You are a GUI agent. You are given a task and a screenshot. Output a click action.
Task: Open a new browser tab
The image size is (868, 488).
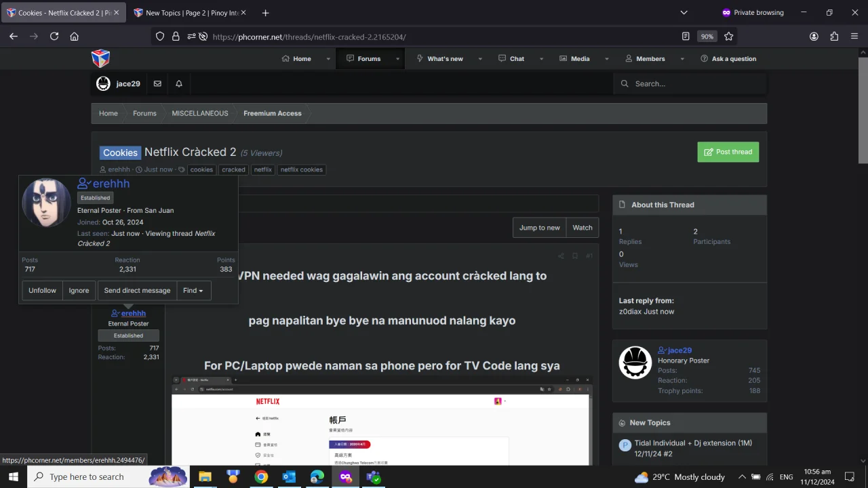[265, 13]
